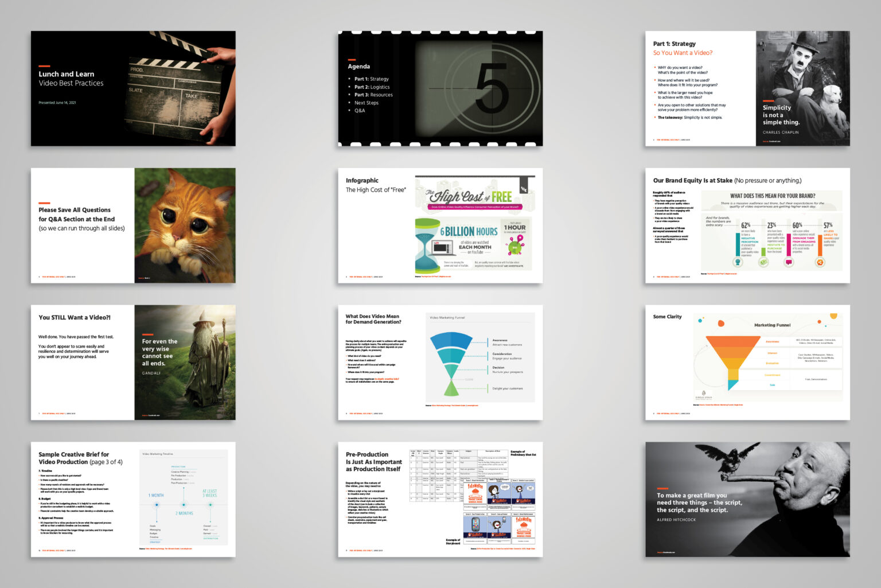The image size is (881, 588).
Task: Click the '62%' statistic in brand chart
Action: (746, 225)
